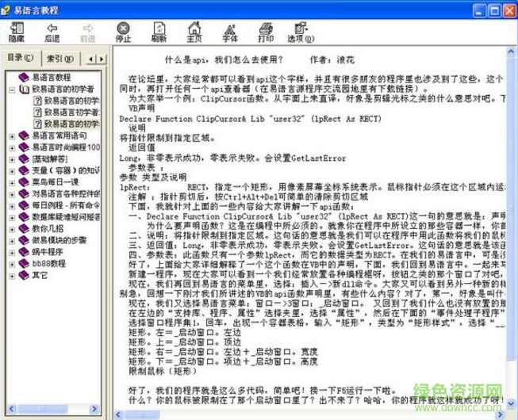Switch to the 目录(C) contents tab
The width and height of the screenshot is (518, 420).
tap(21, 58)
